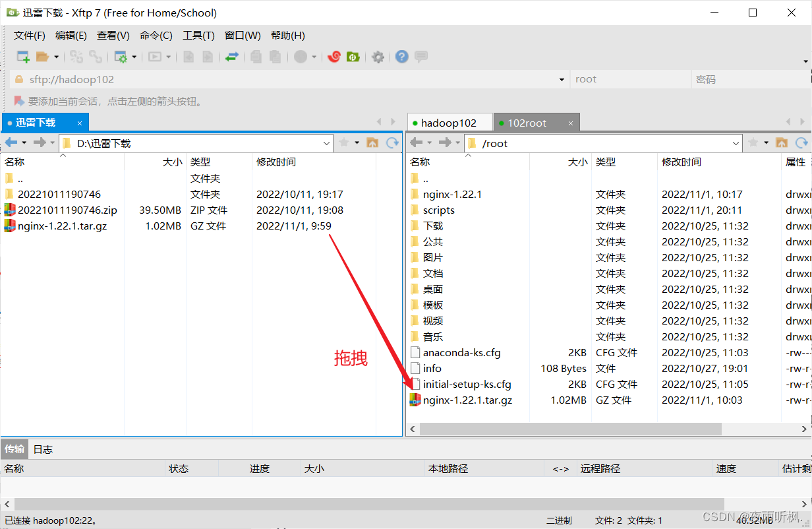The height and width of the screenshot is (529, 812).
Task: Open the 查看(V) menu
Action: coord(113,36)
